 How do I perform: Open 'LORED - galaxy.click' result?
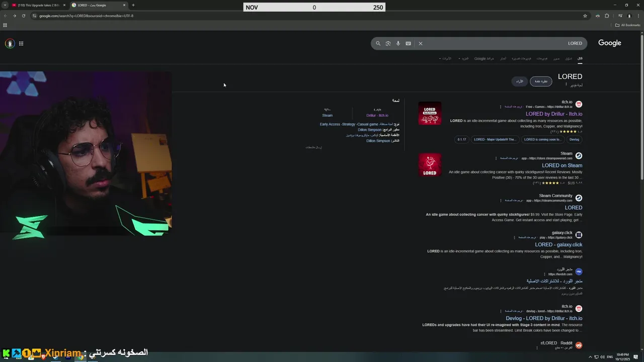click(x=558, y=245)
